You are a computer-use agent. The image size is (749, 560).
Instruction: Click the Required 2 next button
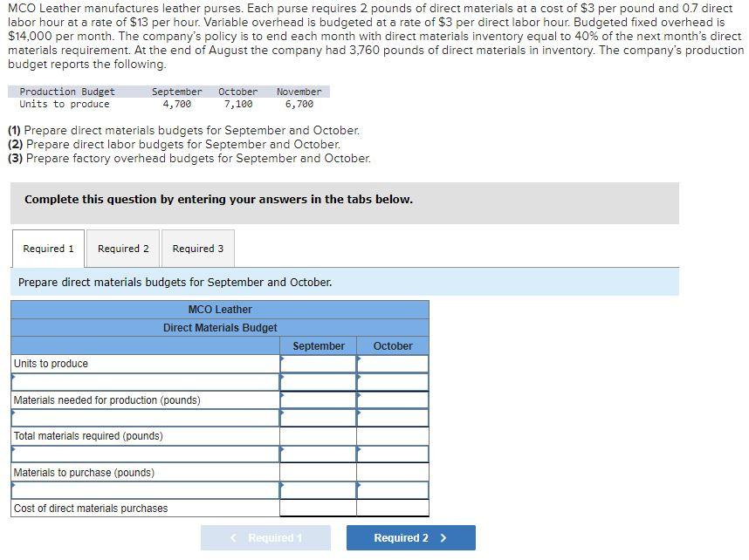point(411,537)
